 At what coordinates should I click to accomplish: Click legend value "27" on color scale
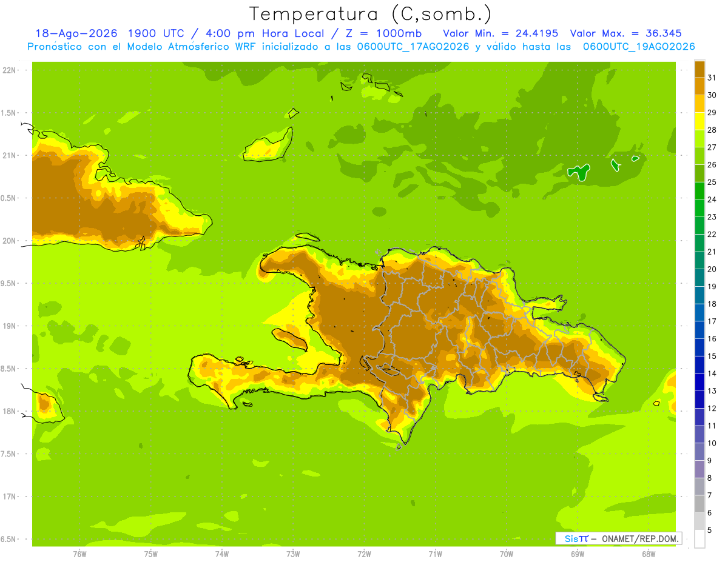point(712,147)
